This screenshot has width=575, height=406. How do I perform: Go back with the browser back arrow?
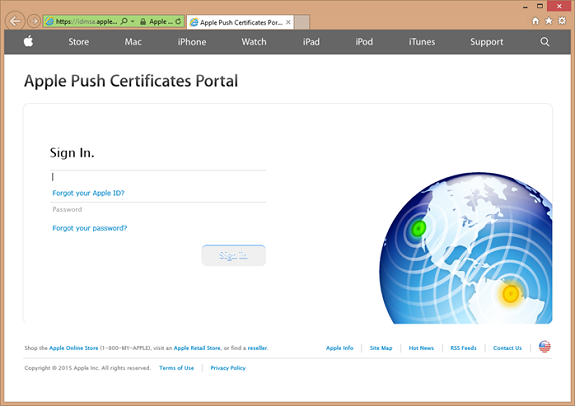[15, 21]
